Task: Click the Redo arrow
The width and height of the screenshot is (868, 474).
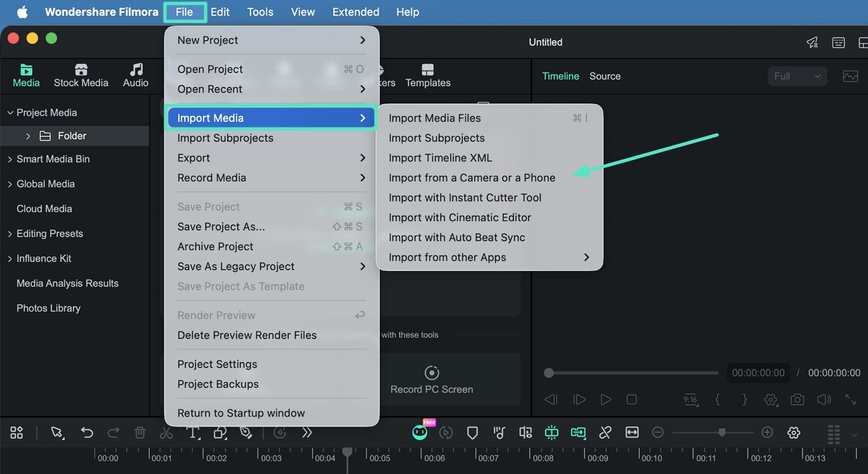Action: [114, 433]
